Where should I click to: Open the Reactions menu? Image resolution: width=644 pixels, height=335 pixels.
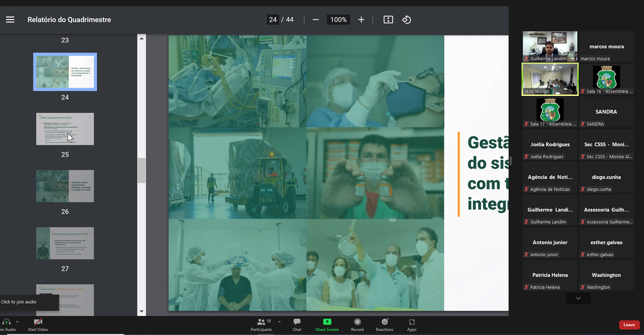pyautogui.click(x=384, y=324)
